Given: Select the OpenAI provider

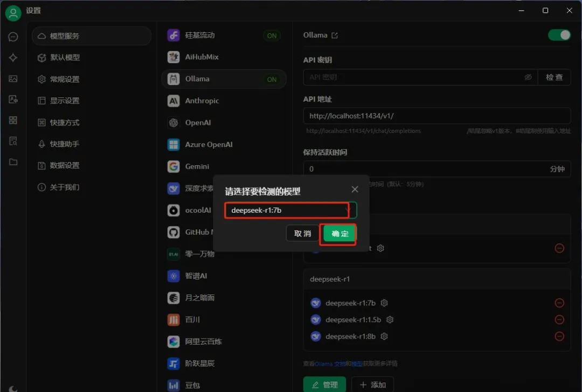Looking at the screenshot, I should point(224,123).
